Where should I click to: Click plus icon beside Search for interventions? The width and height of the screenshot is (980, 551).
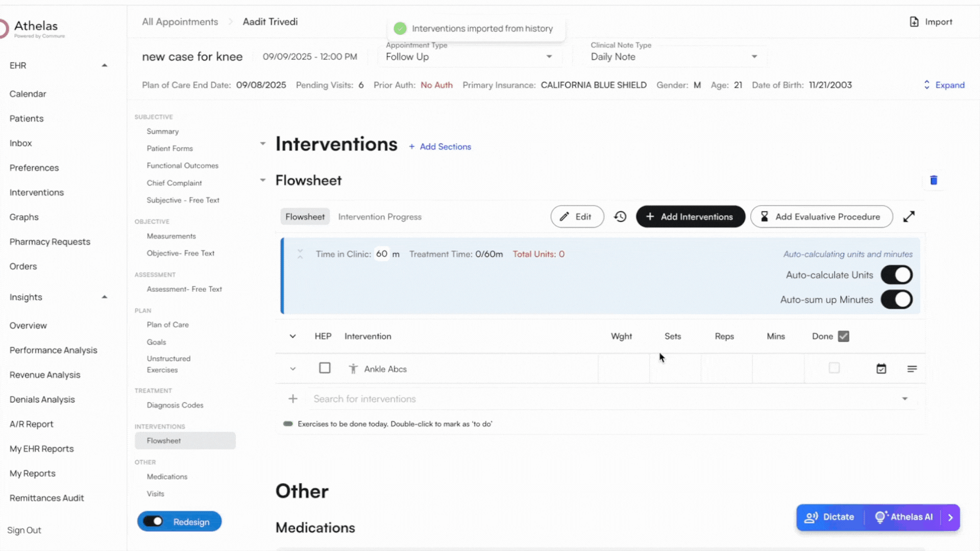(293, 399)
